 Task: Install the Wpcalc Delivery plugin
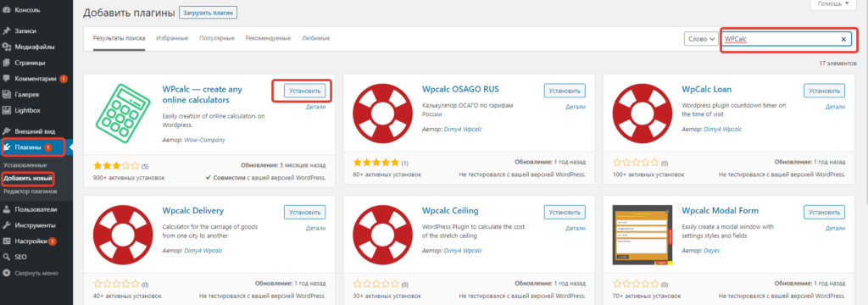click(305, 212)
